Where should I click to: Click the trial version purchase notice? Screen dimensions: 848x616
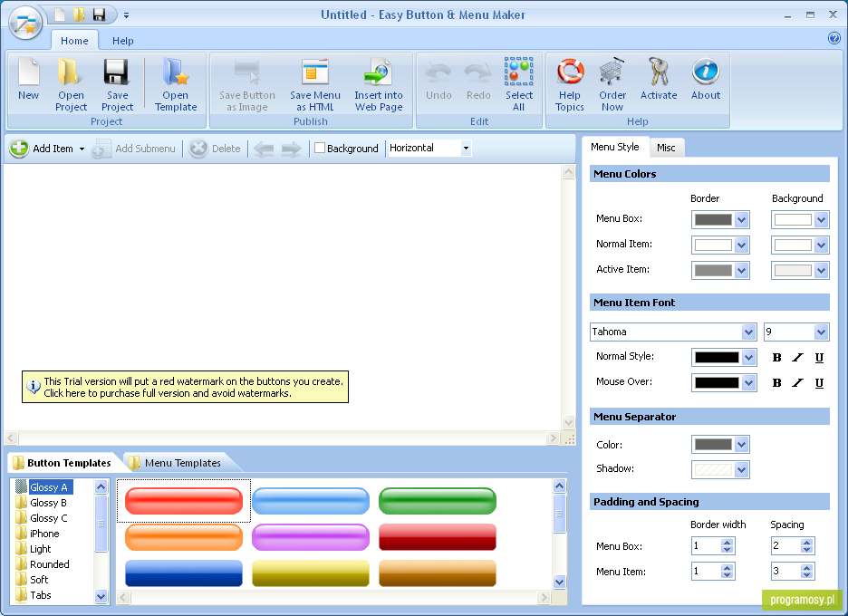point(185,387)
